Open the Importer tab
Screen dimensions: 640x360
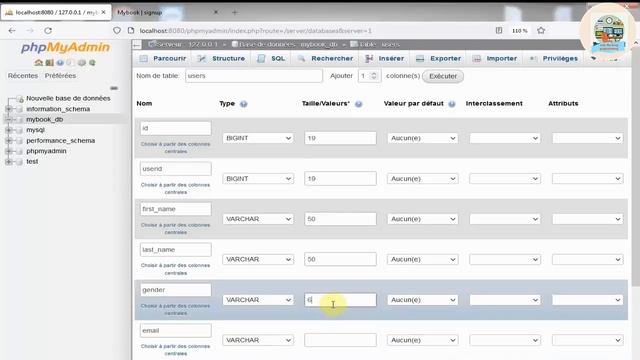pyautogui.click(x=495, y=58)
